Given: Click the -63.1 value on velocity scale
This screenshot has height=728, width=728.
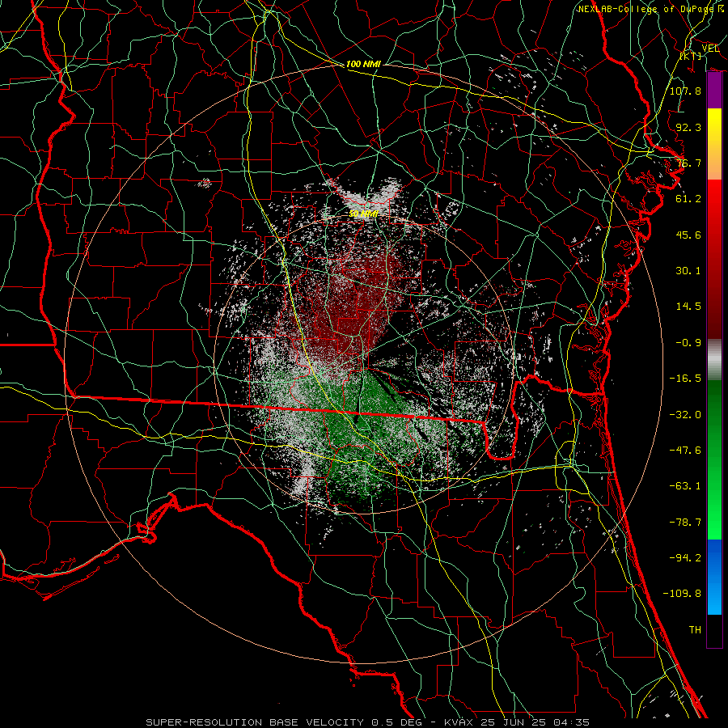Looking at the screenshot, I should 685,486.
